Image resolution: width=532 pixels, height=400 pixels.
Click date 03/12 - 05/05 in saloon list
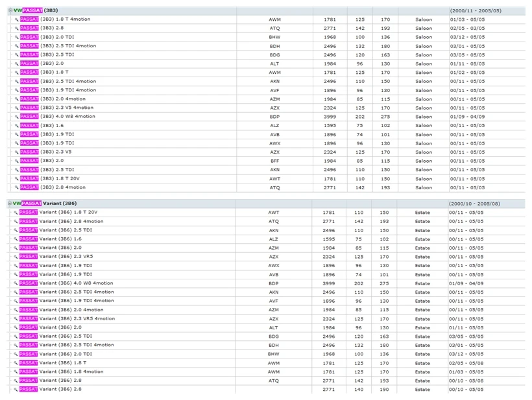click(467, 37)
